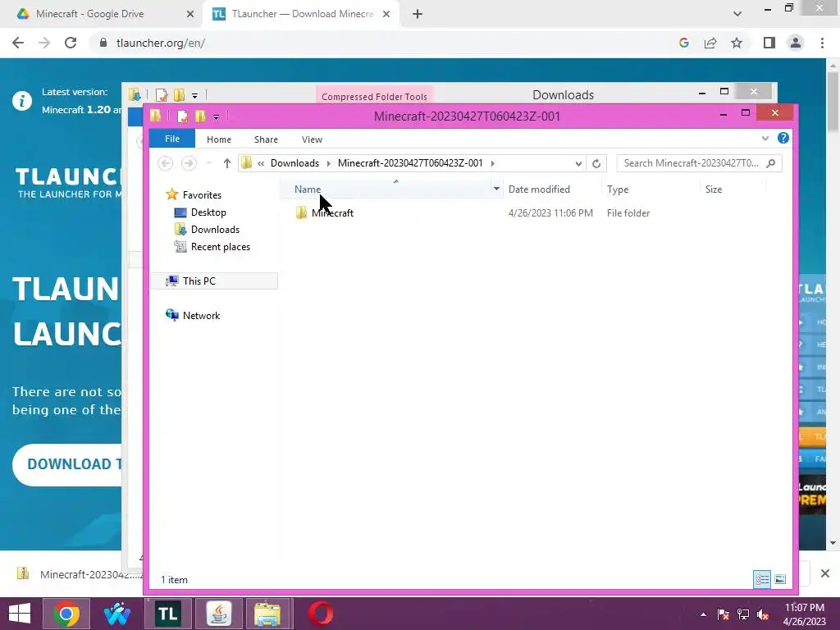
Task: Click Action Center flag in system tray
Action: click(724, 614)
